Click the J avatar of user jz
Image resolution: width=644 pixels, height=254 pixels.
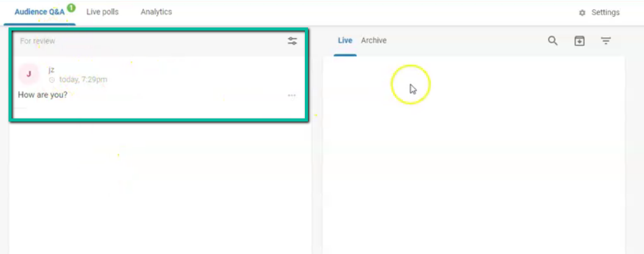pos(29,74)
